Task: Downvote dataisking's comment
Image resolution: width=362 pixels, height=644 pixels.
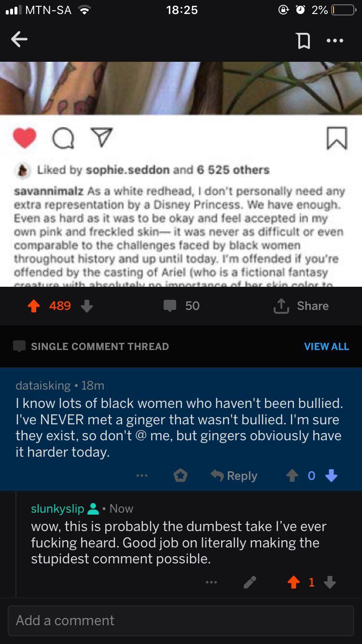Action: pyautogui.click(x=332, y=475)
